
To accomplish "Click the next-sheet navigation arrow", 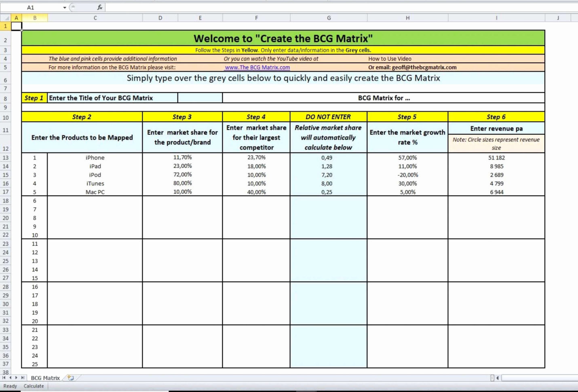I will click(x=15, y=377).
